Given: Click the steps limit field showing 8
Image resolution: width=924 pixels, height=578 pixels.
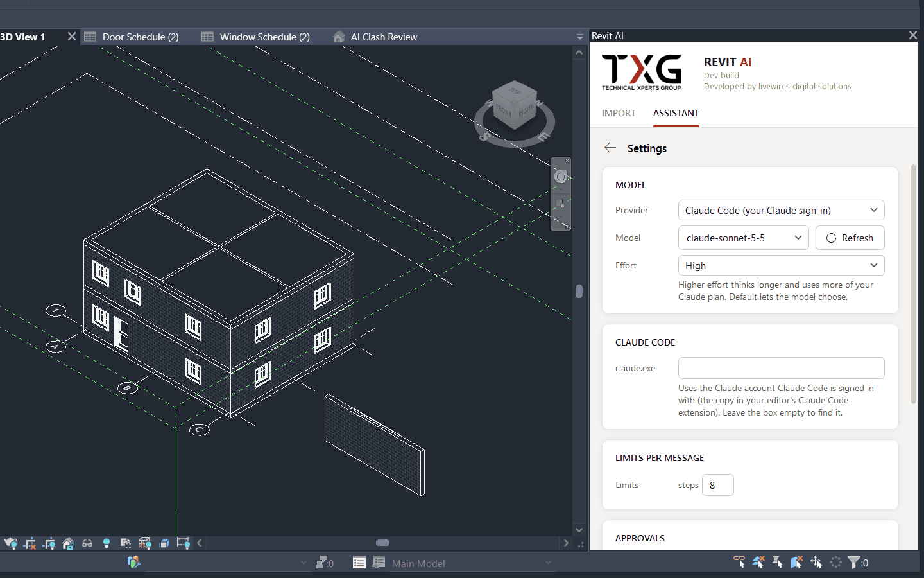Looking at the screenshot, I should pyautogui.click(x=718, y=485).
